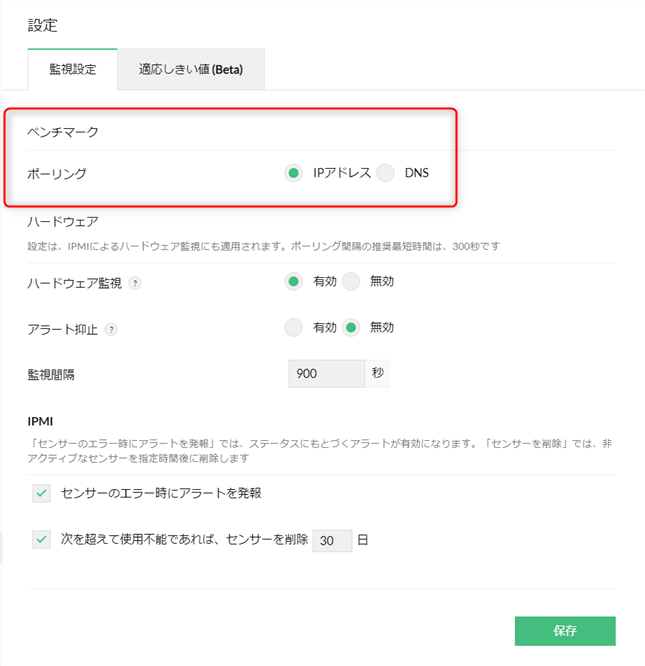
Task: Click the 30 日 sensor deletion days field
Action: (331, 540)
